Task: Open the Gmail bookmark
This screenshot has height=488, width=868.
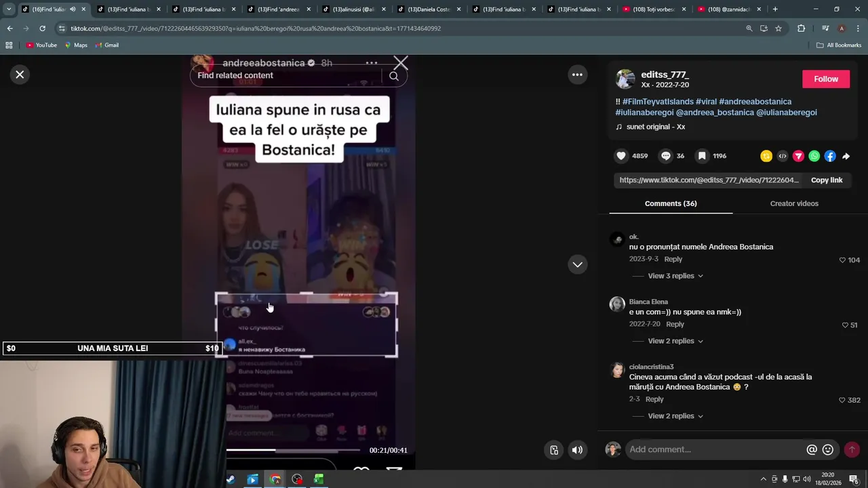Action: (107, 45)
